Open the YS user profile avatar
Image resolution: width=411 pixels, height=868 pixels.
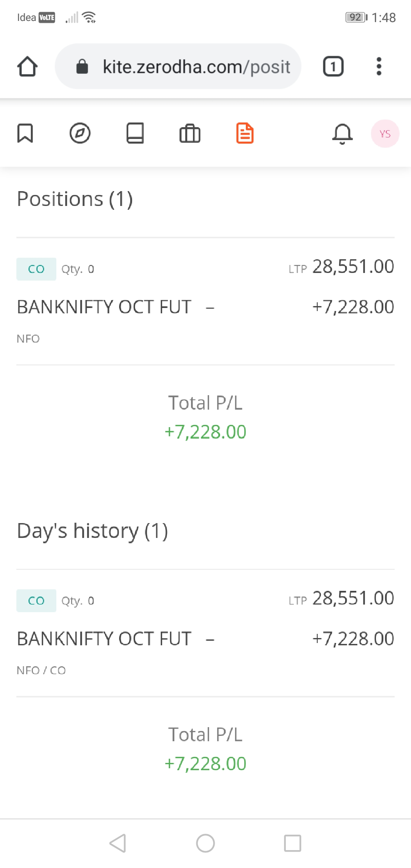tap(385, 134)
